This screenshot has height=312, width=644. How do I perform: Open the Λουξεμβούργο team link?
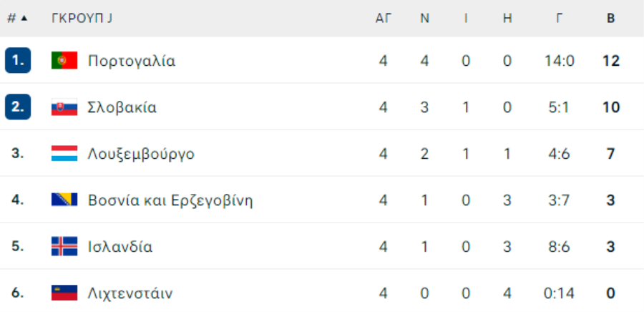[141, 155]
